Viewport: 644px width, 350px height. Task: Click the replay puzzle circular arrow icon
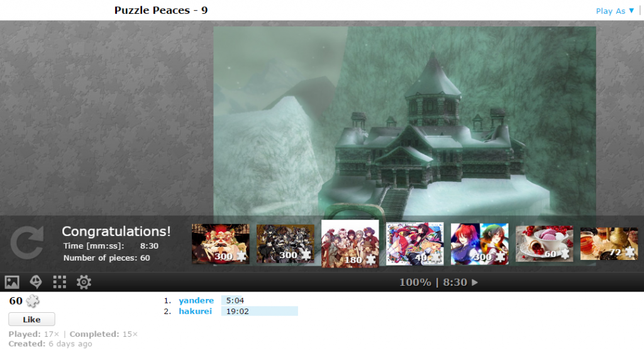pos(27,242)
